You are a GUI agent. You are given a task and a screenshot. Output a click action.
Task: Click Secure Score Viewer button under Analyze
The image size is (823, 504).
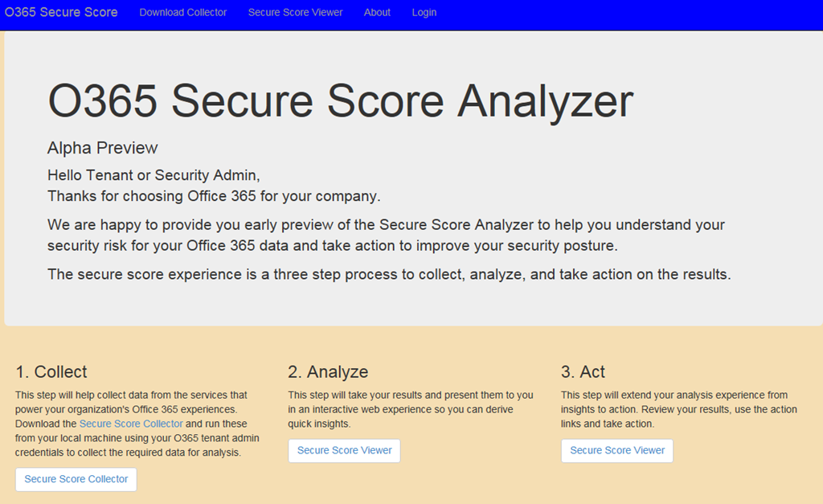coord(344,450)
